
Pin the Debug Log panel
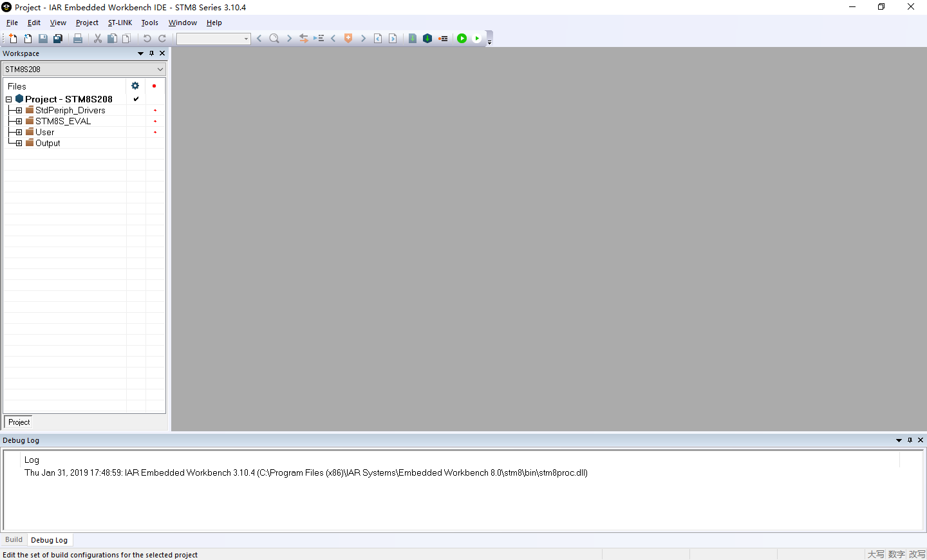coord(910,440)
